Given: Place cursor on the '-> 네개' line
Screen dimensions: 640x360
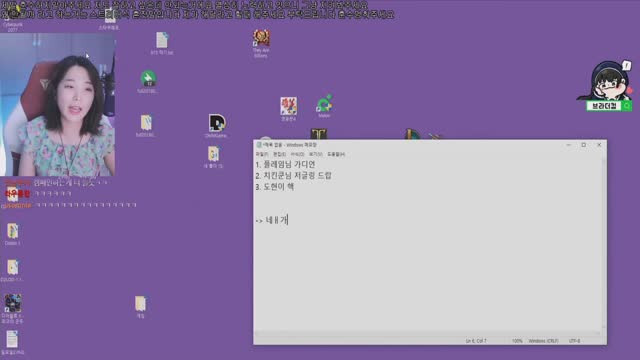Looking at the screenshot, I should click(x=272, y=220).
